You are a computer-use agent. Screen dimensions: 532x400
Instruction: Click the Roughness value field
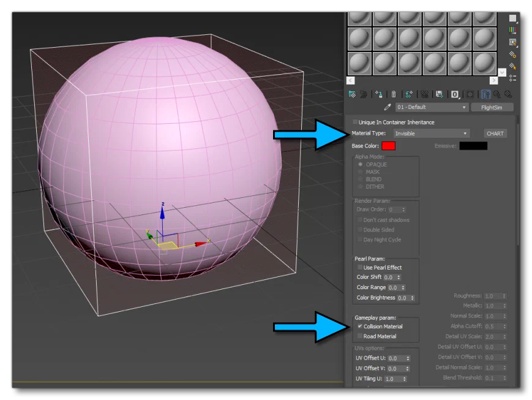click(493, 296)
